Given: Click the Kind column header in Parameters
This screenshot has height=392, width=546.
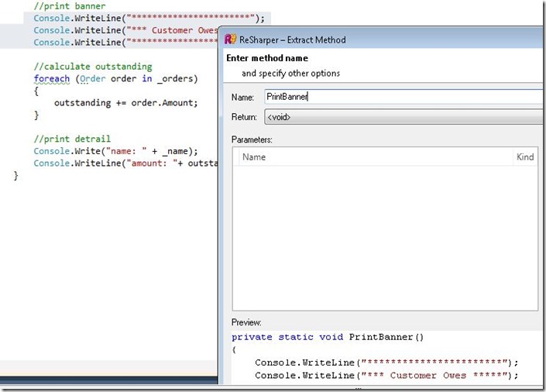Looking at the screenshot, I should 525,156.
